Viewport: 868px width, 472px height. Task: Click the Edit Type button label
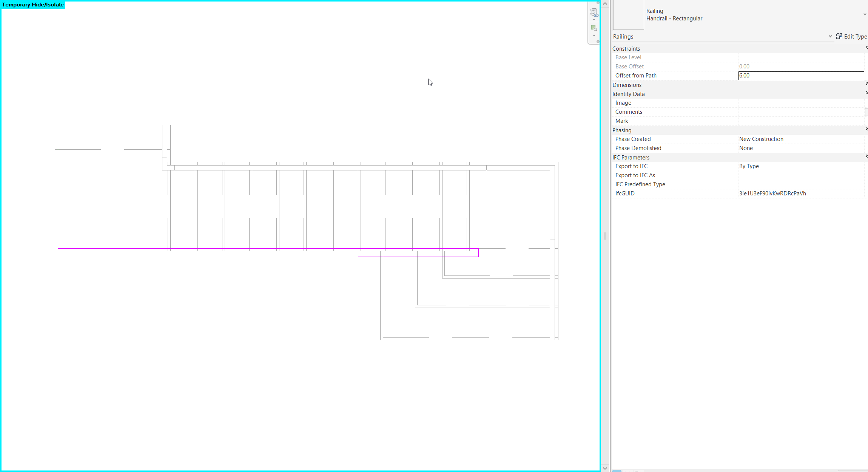(x=854, y=36)
